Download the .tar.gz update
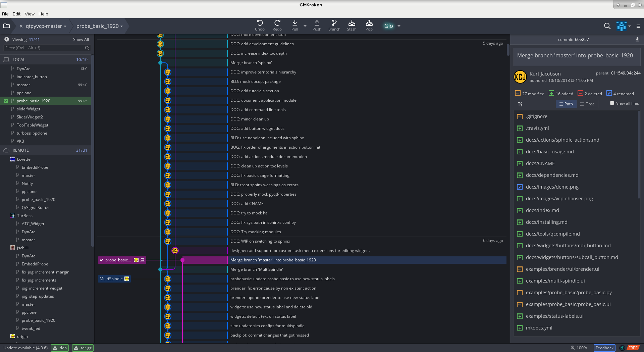The image size is (644, 352). pos(83,348)
